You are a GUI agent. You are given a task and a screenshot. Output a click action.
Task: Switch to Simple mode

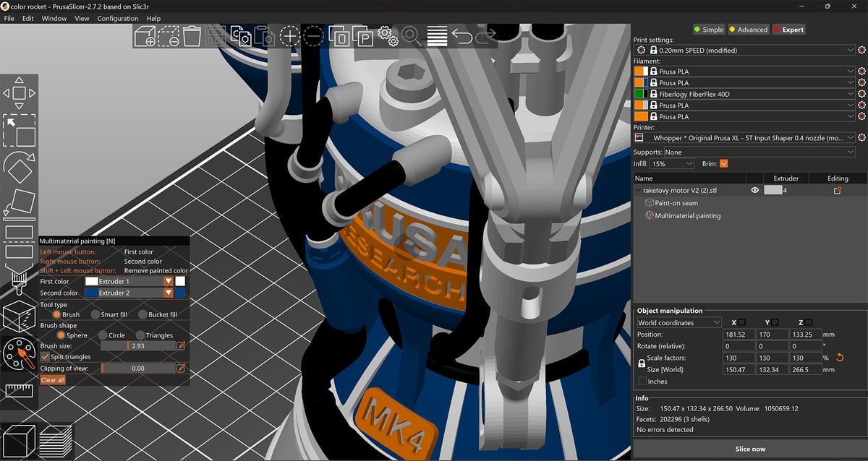(708, 30)
